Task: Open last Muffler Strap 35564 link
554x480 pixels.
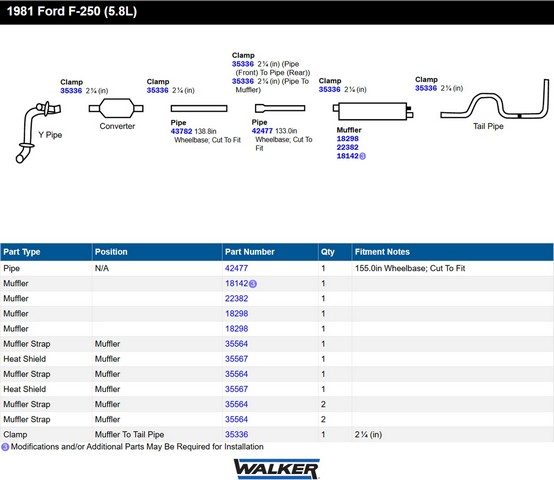Action: [x=236, y=420]
